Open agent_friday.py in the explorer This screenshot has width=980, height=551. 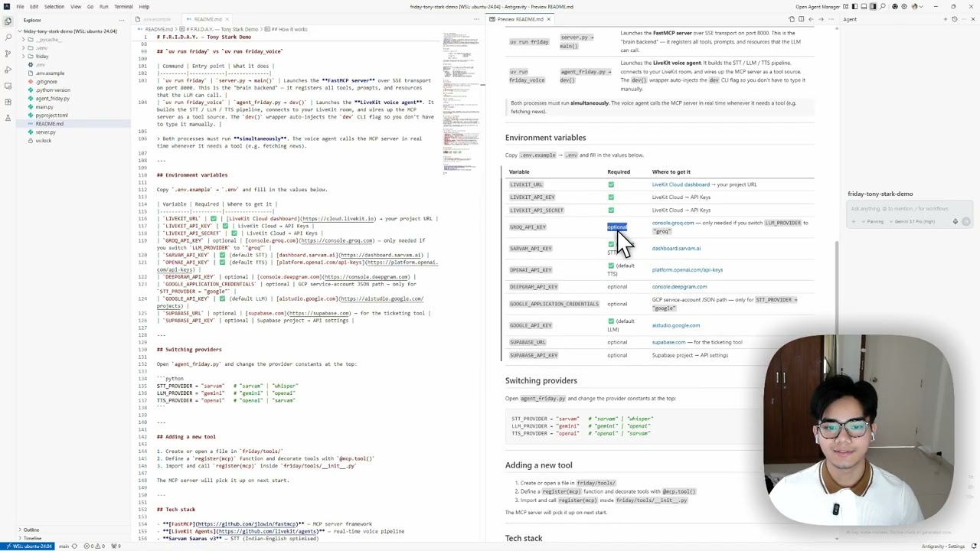(x=52, y=99)
